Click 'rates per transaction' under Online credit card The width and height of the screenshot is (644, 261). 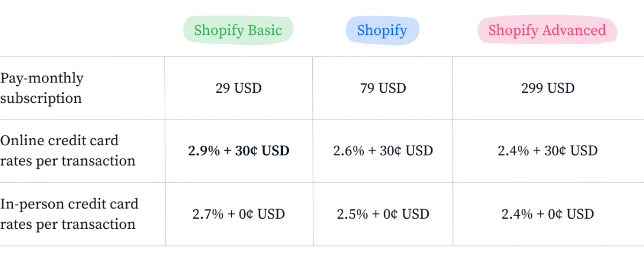coord(68,161)
